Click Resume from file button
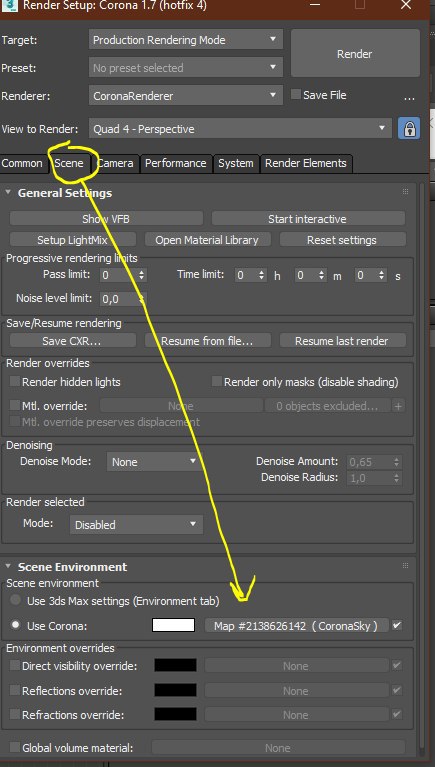Viewport: 435px width, 767px height. [x=207, y=341]
